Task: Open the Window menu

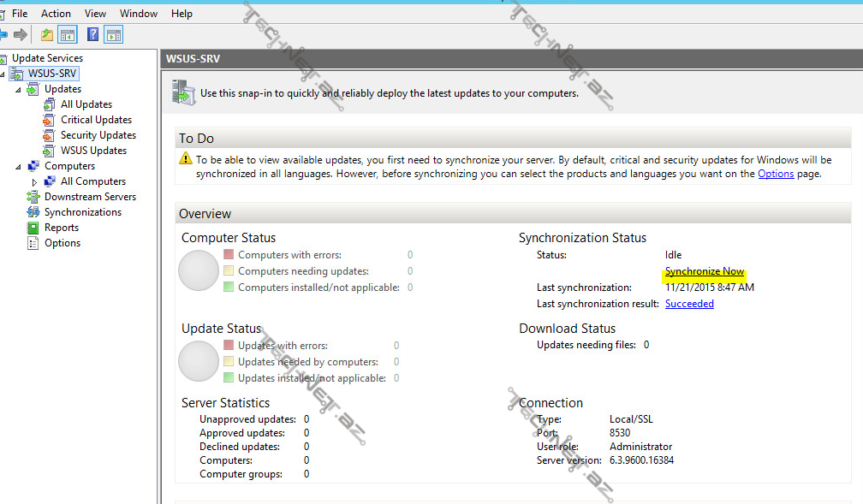Action: pyautogui.click(x=139, y=14)
